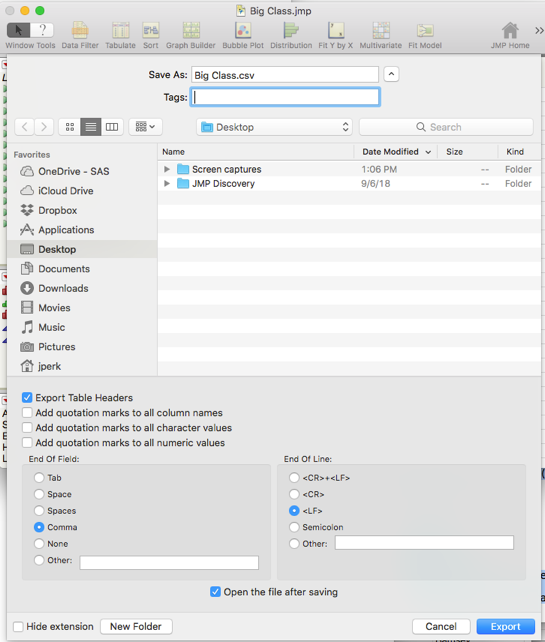
Task: Open Movies in sidebar
Action: 82,308
